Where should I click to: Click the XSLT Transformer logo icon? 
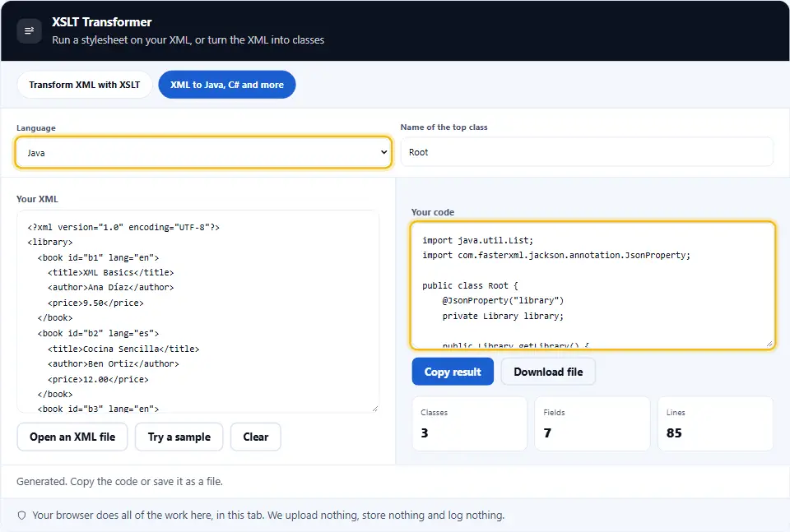coord(30,30)
